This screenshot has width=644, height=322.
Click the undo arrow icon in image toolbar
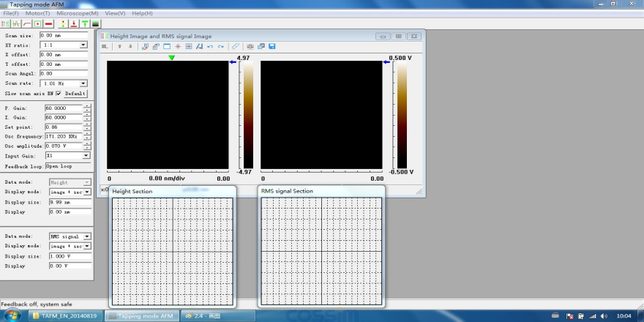tap(210, 47)
